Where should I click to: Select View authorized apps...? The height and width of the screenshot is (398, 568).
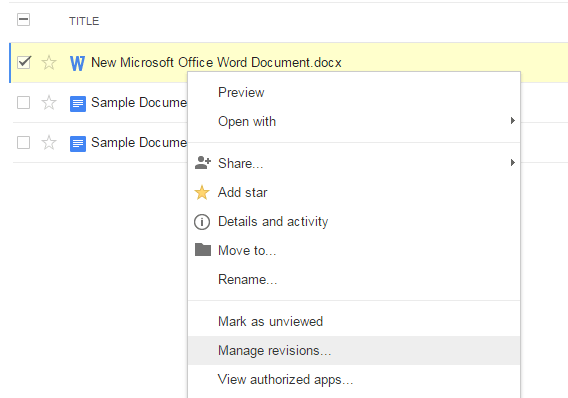[x=354, y=379]
